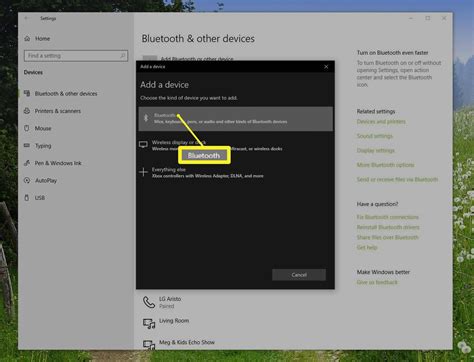Image resolution: width=474 pixels, height=362 pixels.
Task: Cancel the Add a device dialog
Action: click(299, 275)
